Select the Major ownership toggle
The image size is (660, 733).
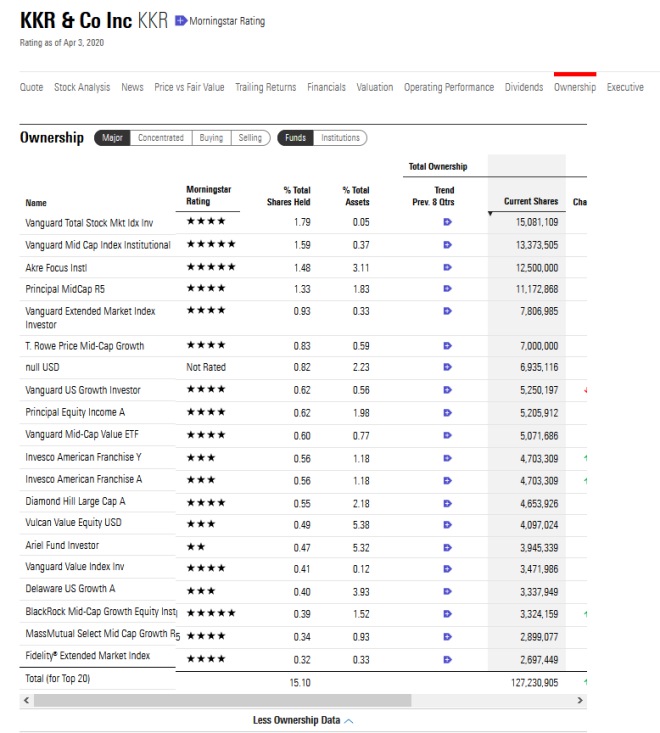click(112, 138)
